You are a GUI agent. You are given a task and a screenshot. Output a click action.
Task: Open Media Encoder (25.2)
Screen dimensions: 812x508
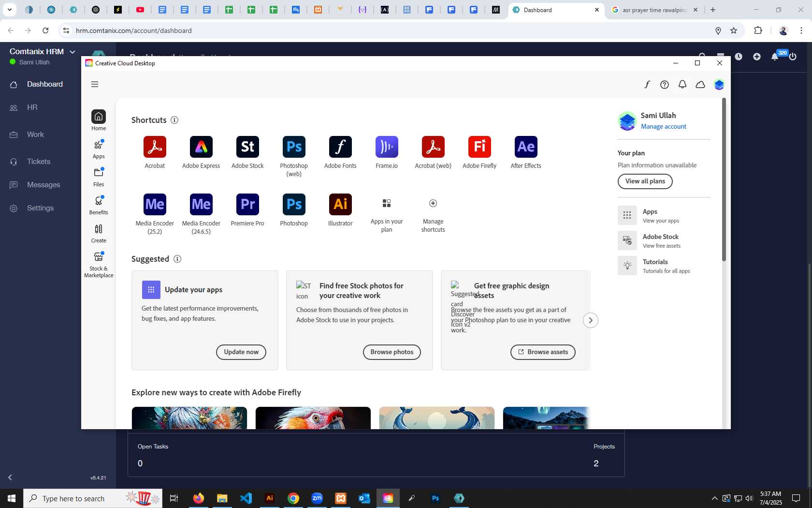tap(155, 214)
